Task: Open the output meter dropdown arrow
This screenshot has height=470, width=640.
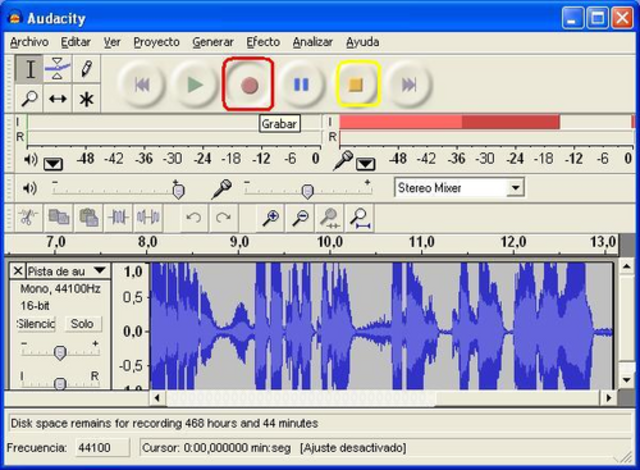Action: [x=53, y=164]
